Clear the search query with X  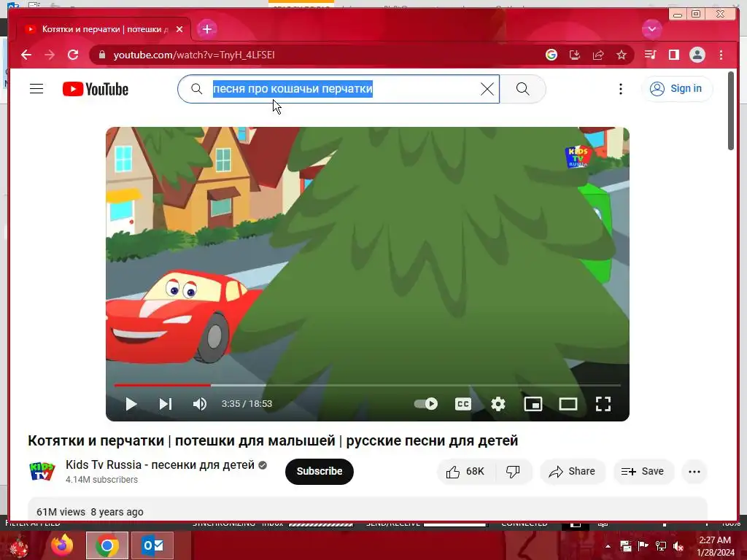(487, 89)
